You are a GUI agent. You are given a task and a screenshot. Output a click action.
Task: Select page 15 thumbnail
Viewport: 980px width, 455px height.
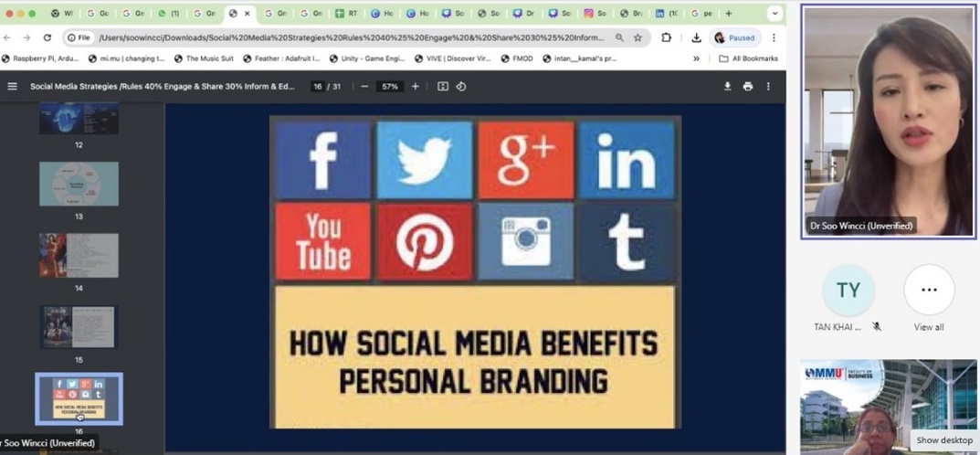(79, 327)
